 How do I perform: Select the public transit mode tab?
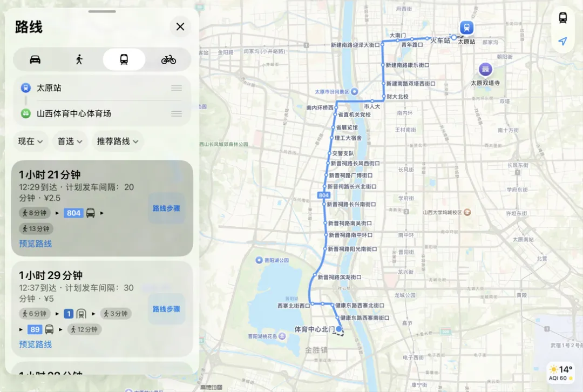tap(124, 59)
